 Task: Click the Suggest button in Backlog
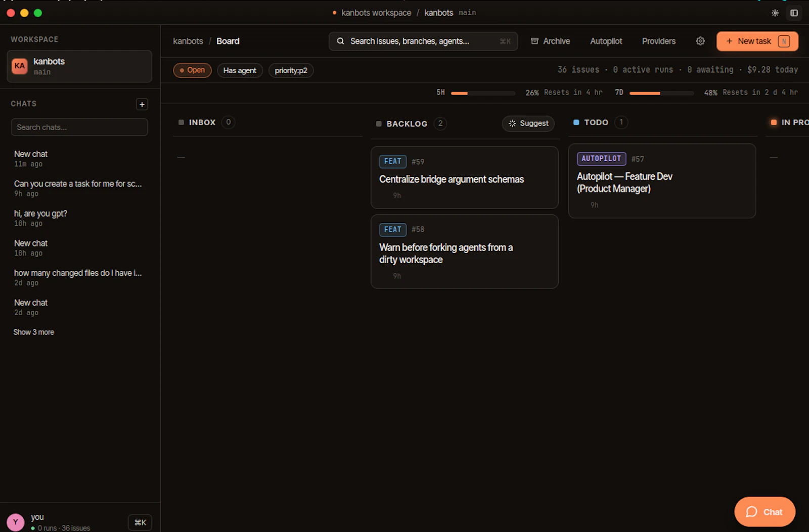tap(528, 123)
